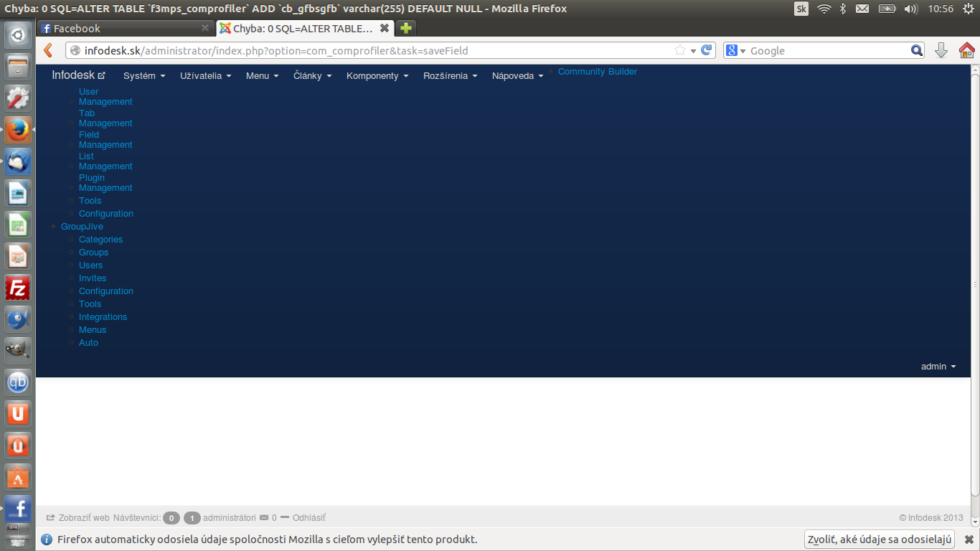The image size is (980, 551).
Task: Open GroupJive Auto
Action: click(88, 343)
